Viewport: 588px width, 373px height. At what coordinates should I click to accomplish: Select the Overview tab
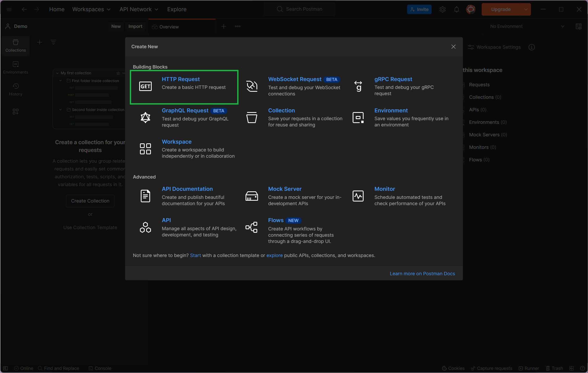tap(182, 27)
